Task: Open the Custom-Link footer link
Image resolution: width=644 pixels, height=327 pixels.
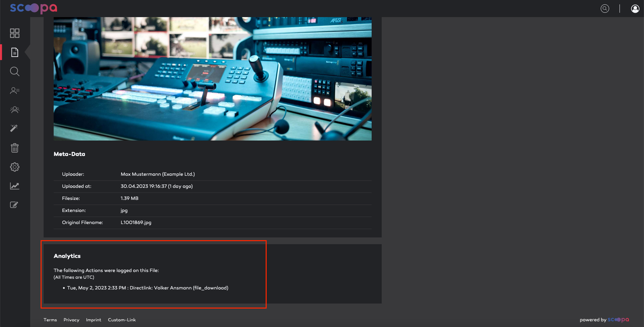Action: (122, 320)
